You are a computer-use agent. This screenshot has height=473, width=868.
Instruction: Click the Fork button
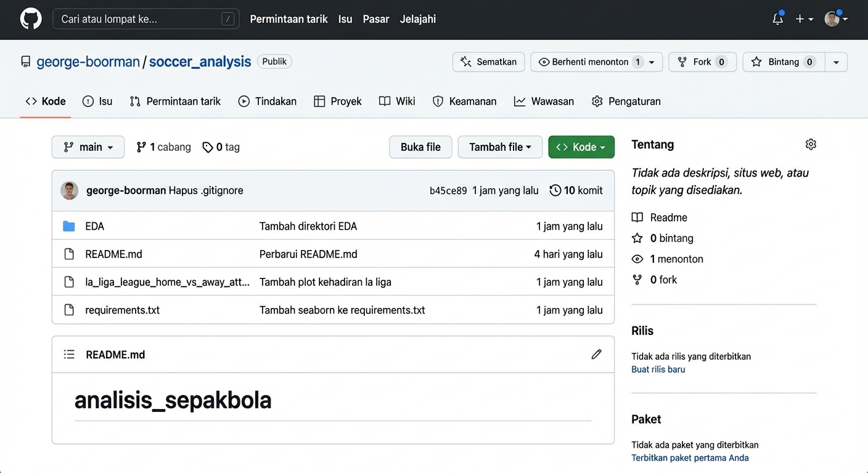[703, 62]
